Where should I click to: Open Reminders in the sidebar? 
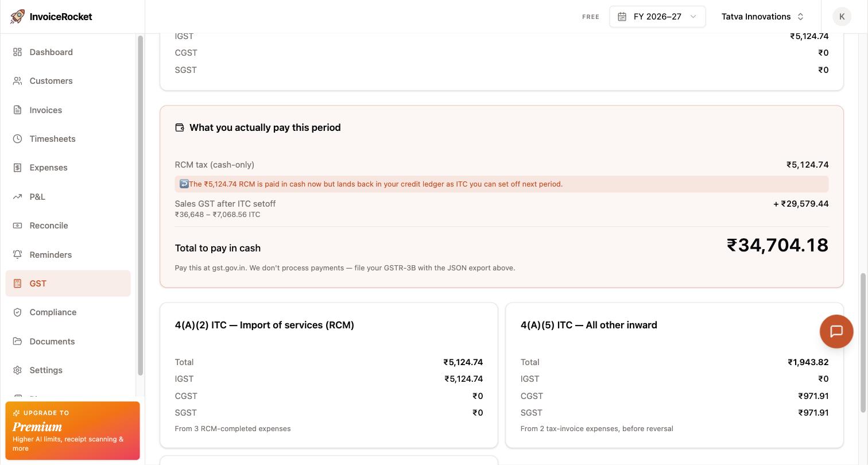tap(68, 255)
